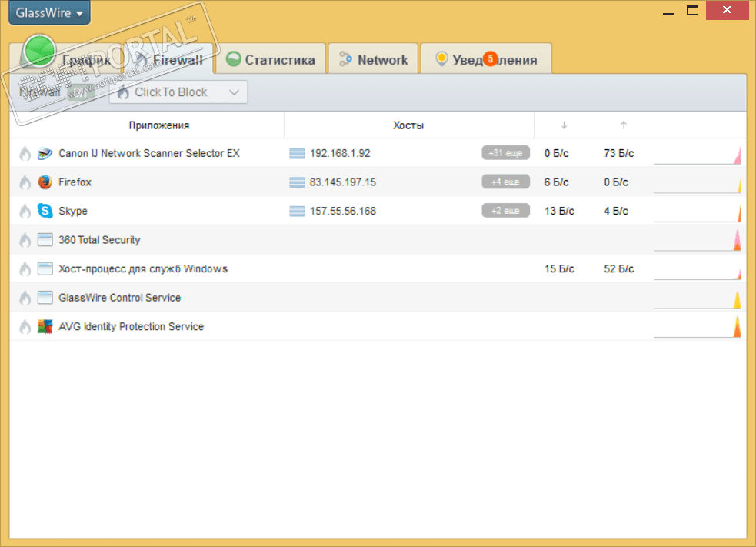Click the Уведомления tab pin icon
This screenshot has height=547, width=756.
(x=441, y=58)
